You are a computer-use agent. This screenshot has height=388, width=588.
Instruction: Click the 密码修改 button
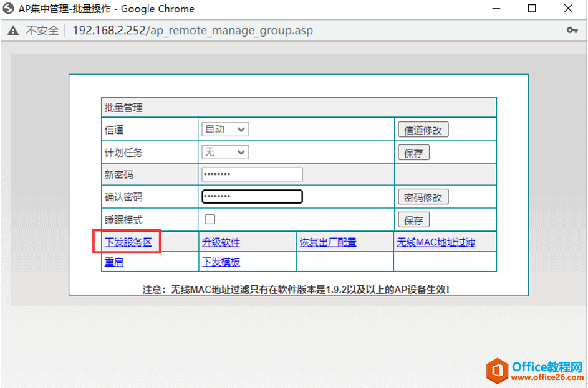coord(423,197)
